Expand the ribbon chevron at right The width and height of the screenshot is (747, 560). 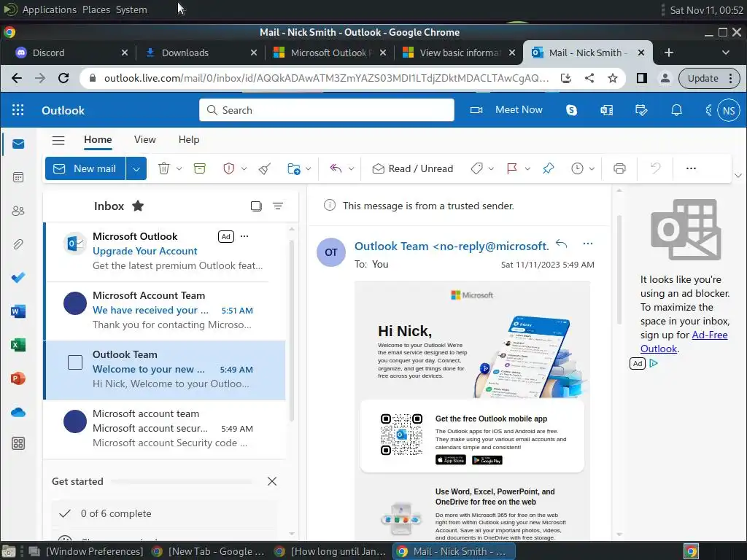pyautogui.click(x=738, y=176)
